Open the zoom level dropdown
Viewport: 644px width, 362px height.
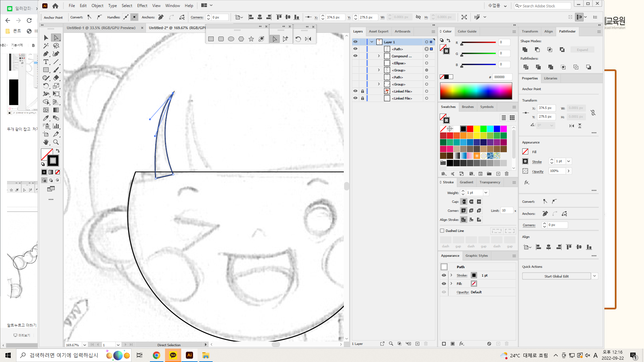pos(85,345)
